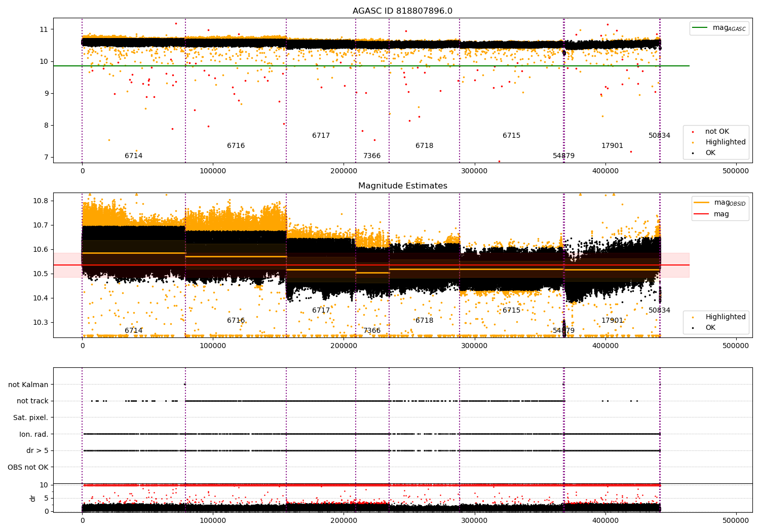Click the rotated 'dr' y-axis label

tap(33, 498)
